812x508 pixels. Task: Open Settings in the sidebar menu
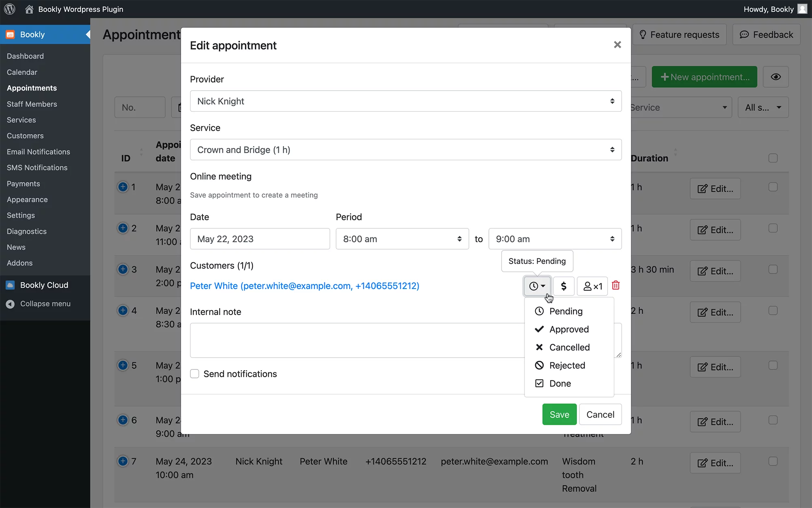click(x=21, y=215)
